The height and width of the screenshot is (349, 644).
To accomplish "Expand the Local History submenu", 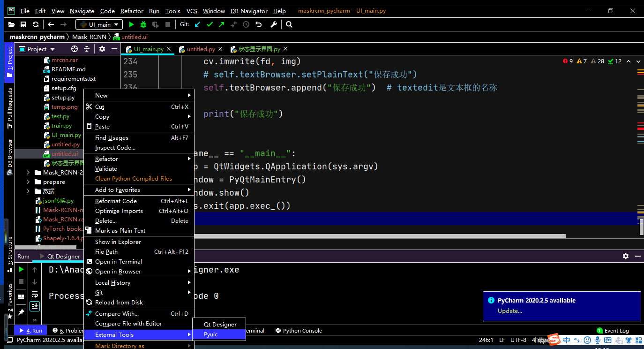I will [x=139, y=283].
